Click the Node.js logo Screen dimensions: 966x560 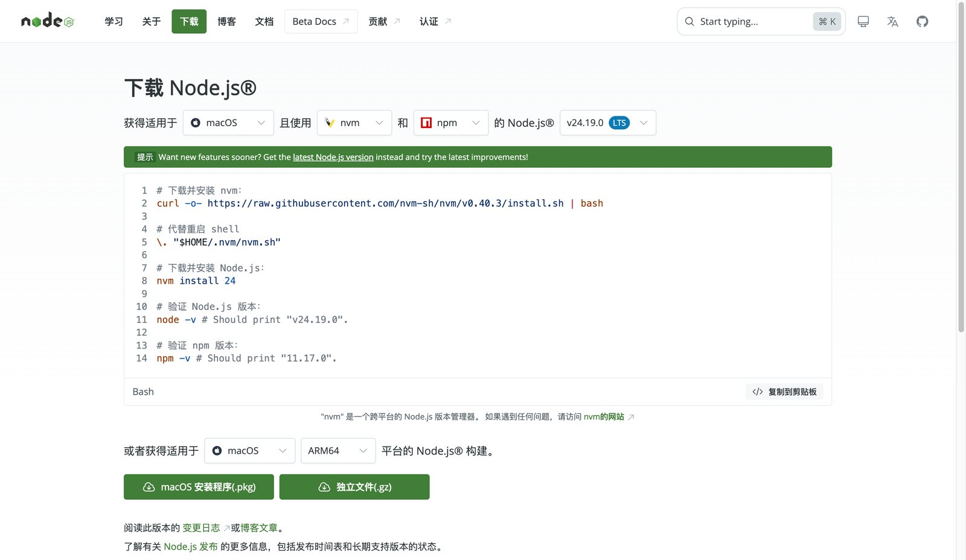(x=47, y=21)
